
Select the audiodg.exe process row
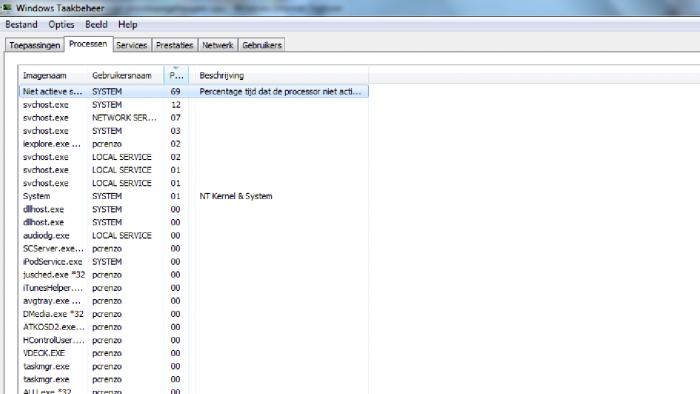(x=194, y=235)
